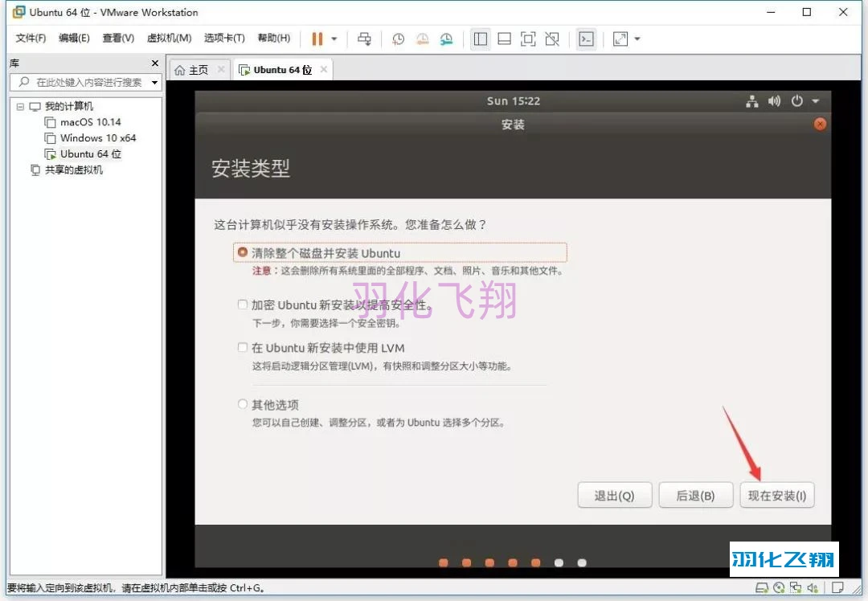Click the revert to snapshot icon

[423, 39]
